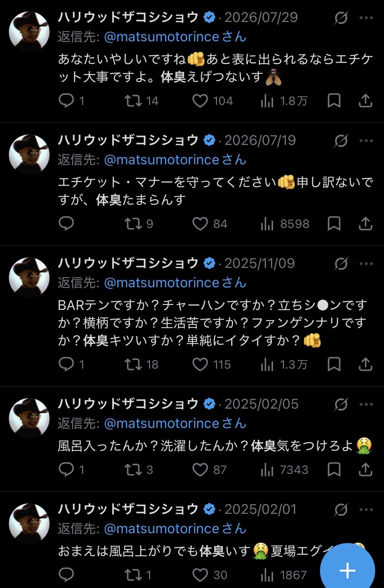Tap the blue compose new post button
The width and height of the screenshot is (384, 588).
click(x=348, y=571)
